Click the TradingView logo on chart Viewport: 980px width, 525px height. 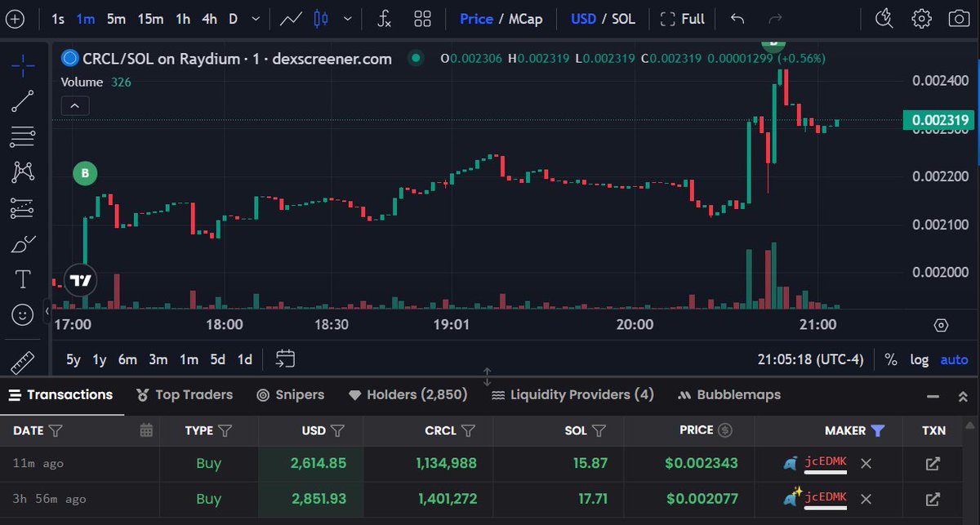(x=80, y=281)
